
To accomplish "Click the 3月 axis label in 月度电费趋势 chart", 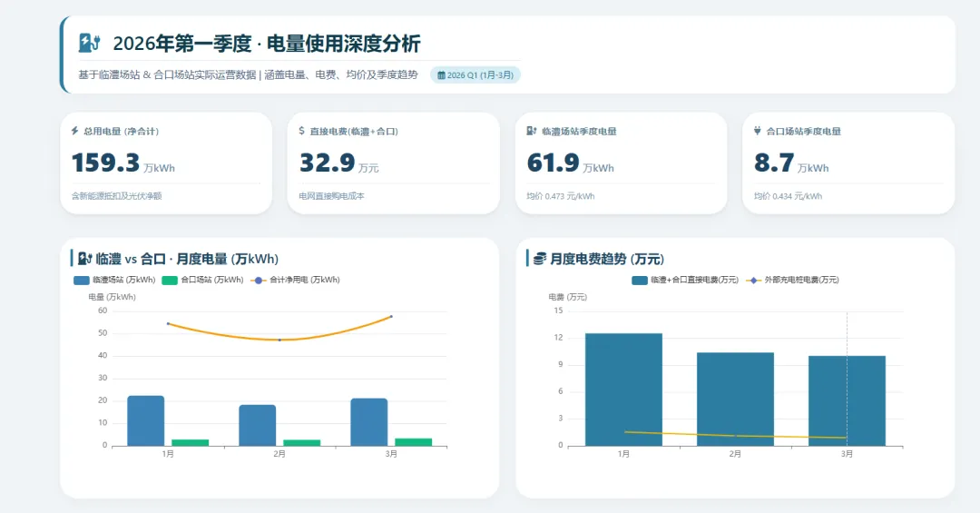I will click(x=847, y=454).
